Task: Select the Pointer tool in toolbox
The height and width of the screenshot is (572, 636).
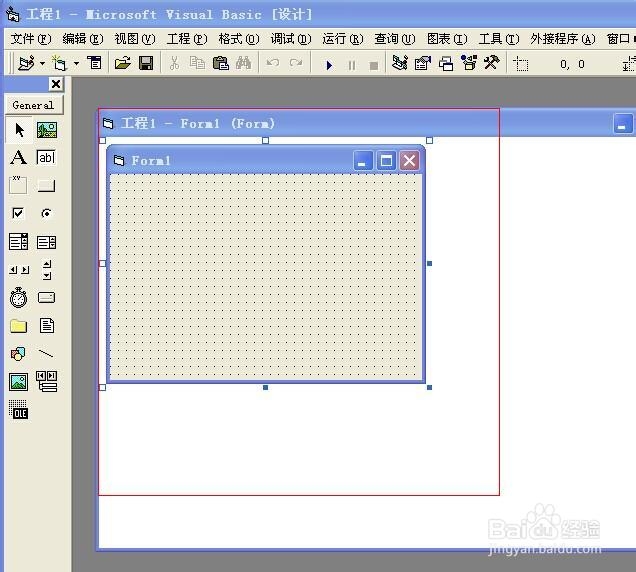Action: [19, 130]
